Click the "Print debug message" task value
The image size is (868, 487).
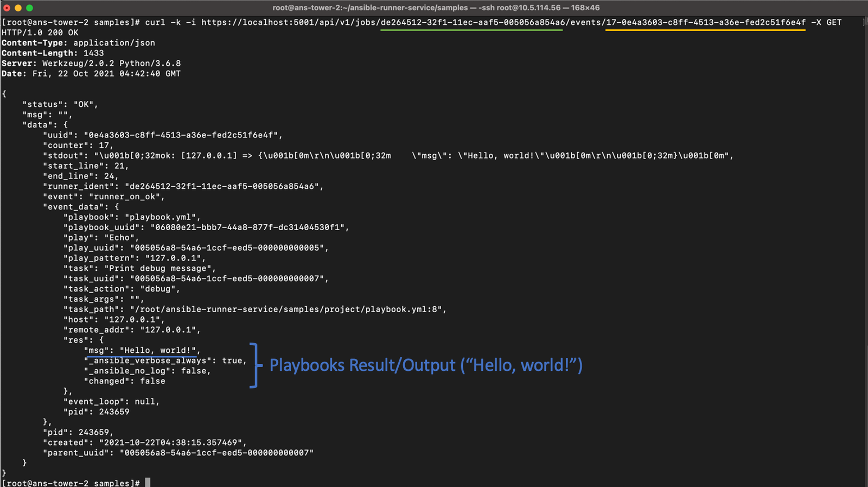point(159,268)
